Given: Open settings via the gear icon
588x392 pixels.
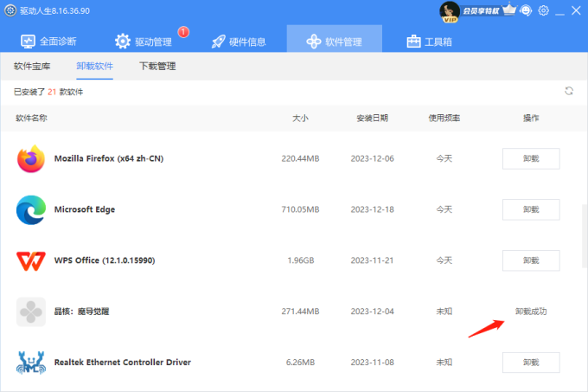Looking at the screenshot, I should point(544,11).
